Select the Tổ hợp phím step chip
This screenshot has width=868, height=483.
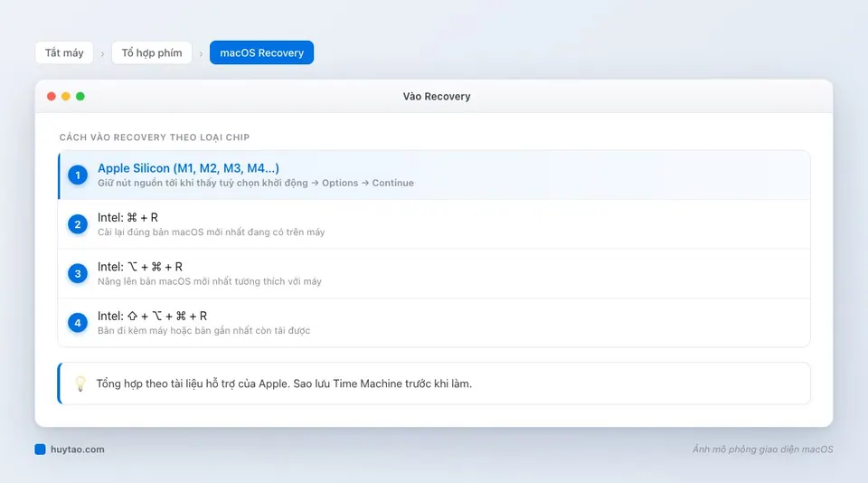152,52
